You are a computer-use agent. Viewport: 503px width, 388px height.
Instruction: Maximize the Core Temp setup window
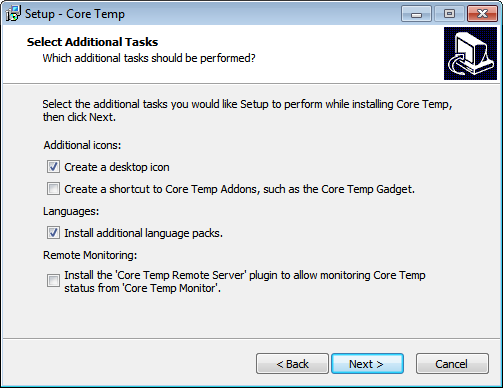tap(449, 14)
